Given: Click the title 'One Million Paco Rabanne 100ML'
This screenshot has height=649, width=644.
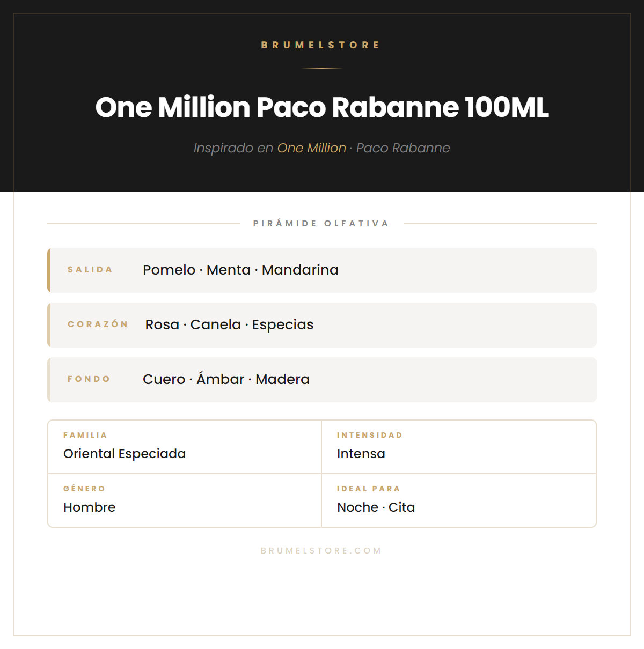Looking at the screenshot, I should pos(322,107).
